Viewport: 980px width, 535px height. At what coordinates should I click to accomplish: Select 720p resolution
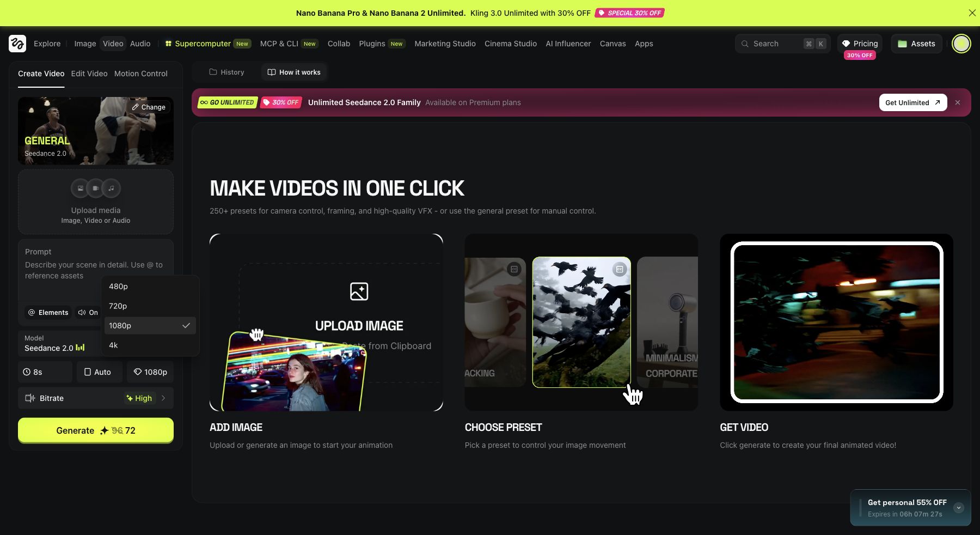tap(150, 306)
